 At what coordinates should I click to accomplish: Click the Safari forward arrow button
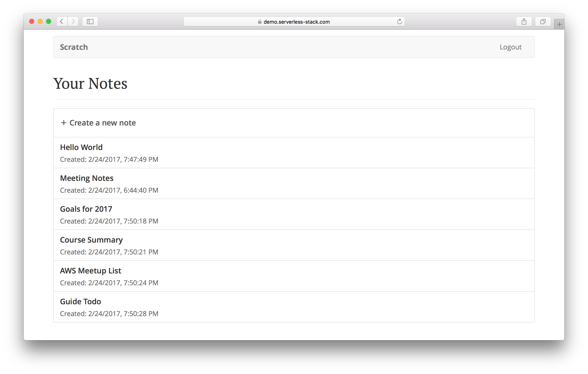[x=73, y=22]
